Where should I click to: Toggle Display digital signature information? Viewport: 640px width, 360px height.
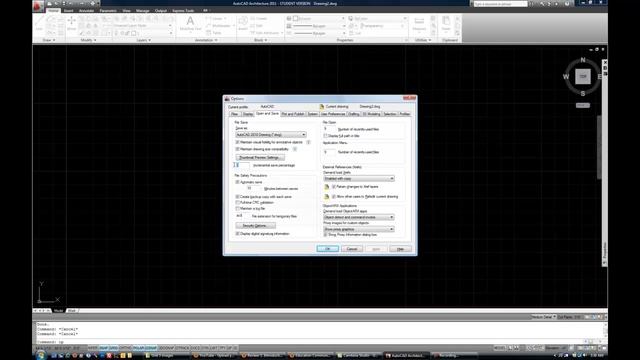pyautogui.click(x=238, y=233)
